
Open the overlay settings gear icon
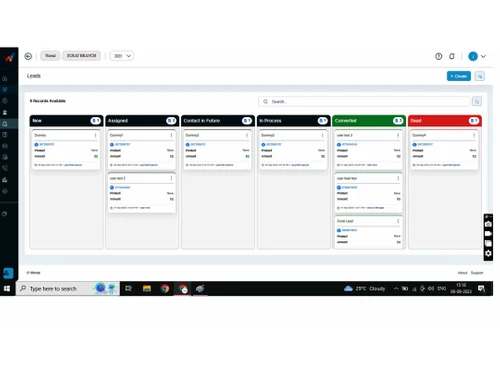click(x=488, y=253)
